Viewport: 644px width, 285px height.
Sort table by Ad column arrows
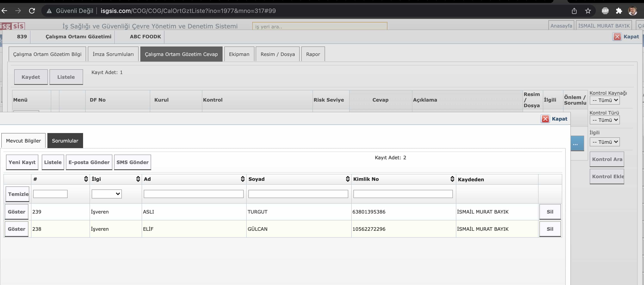242,179
